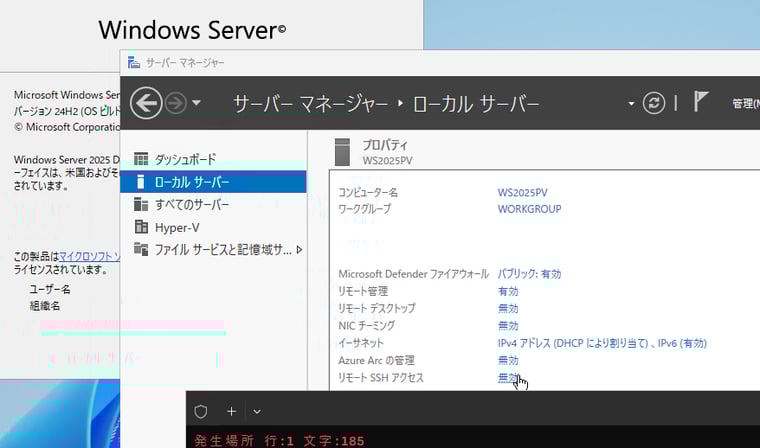Open the firewall setting パブリック: 有効 link
Image resolution: width=760 pixels, height=448 pixels.
click(x=529, y=274)
